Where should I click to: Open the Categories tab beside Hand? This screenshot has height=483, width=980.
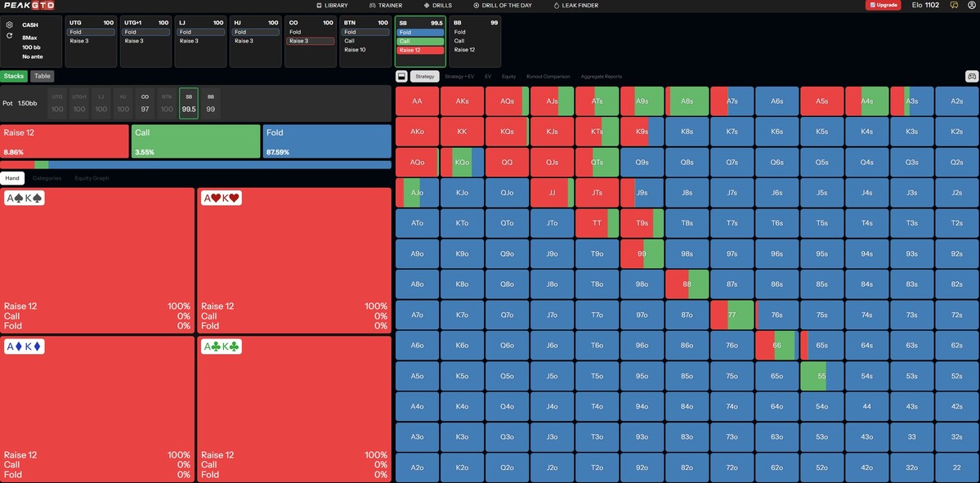point(47,178)
